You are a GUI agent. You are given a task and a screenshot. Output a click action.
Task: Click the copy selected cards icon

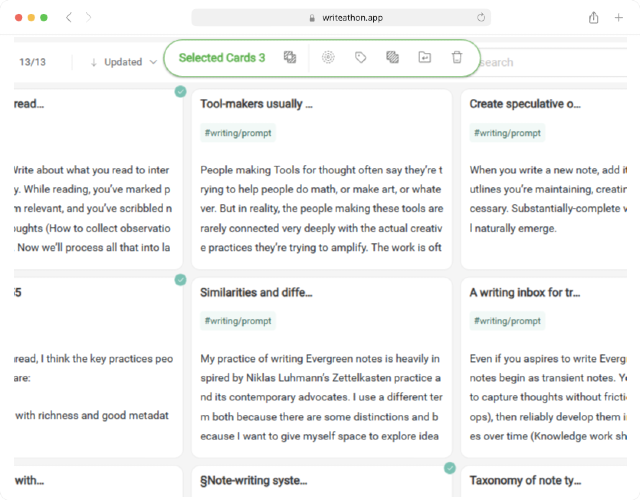point(290,57)
